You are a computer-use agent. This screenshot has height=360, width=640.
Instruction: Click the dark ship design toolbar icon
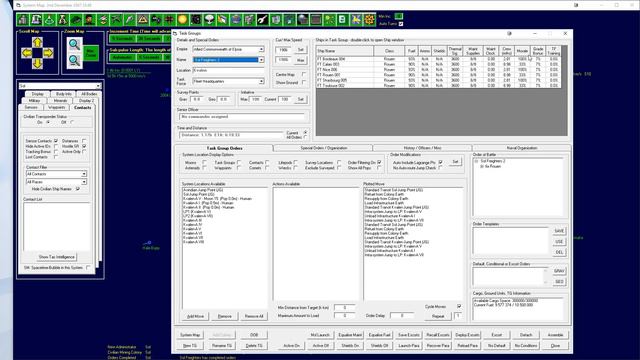point(76,19)
